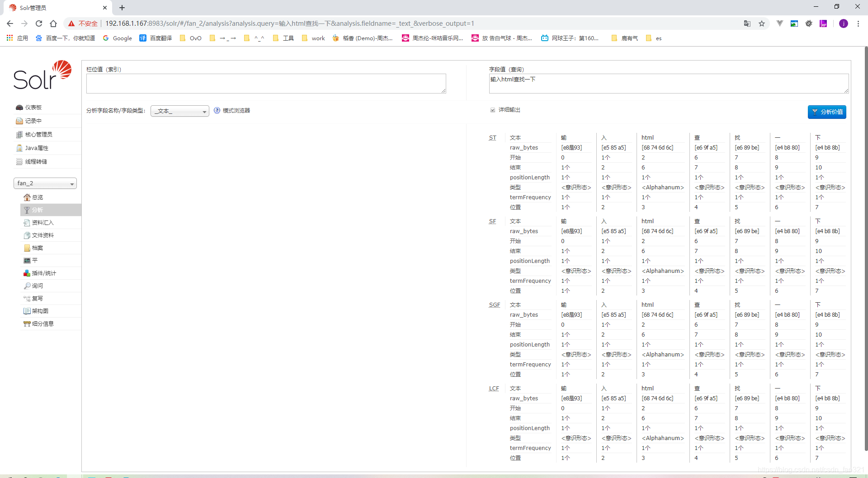868x478 pixels.
Task: Open the es bookmark folder
Action: 654,38
